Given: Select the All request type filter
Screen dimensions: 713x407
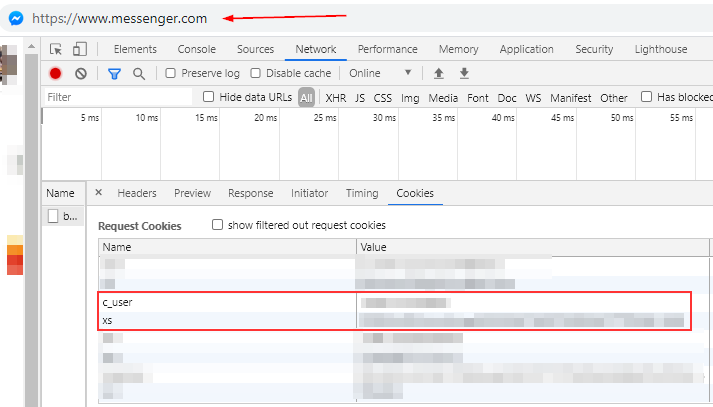Looking at the screenshot, I should pyautogui.click(x=306, y=98).
